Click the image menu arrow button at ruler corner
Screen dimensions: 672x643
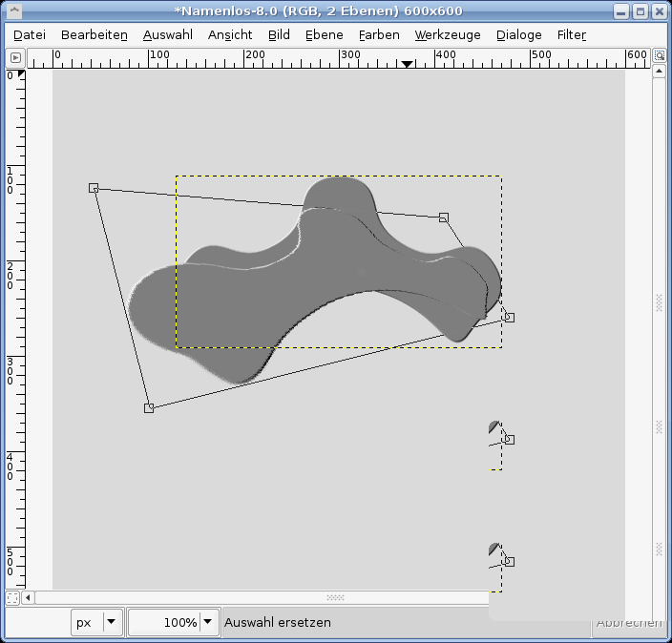(15, 57)
